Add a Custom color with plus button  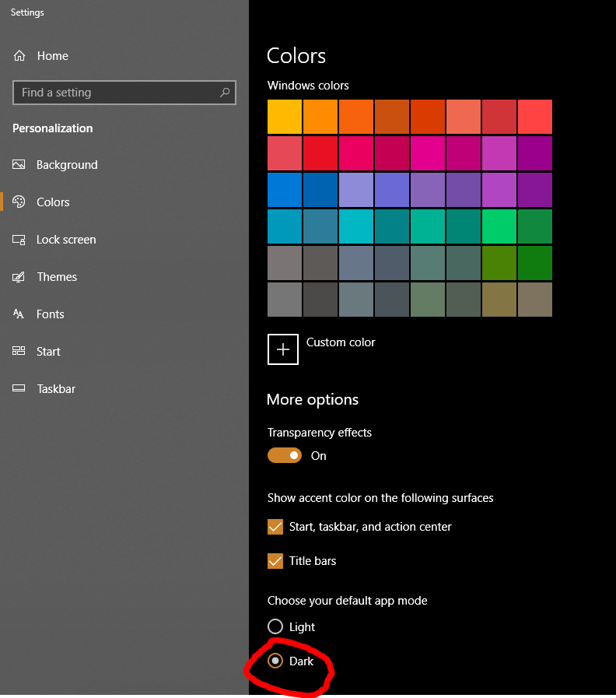pyautogui.click(x=283, y=349)
